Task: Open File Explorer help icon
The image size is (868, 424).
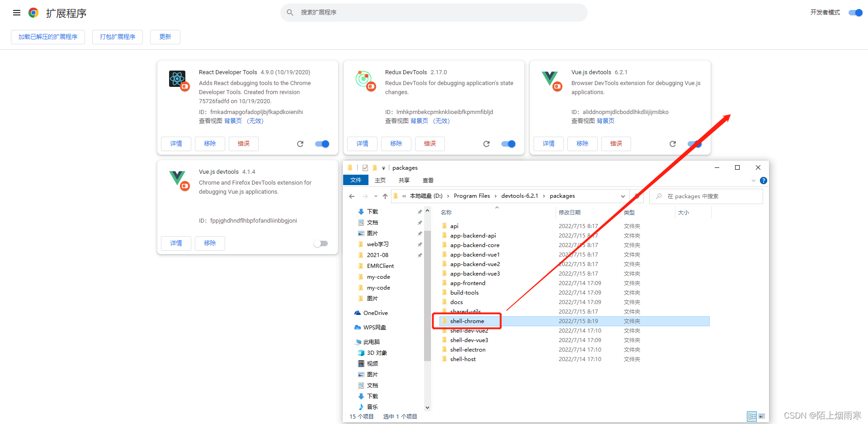Action: [764, 181]
